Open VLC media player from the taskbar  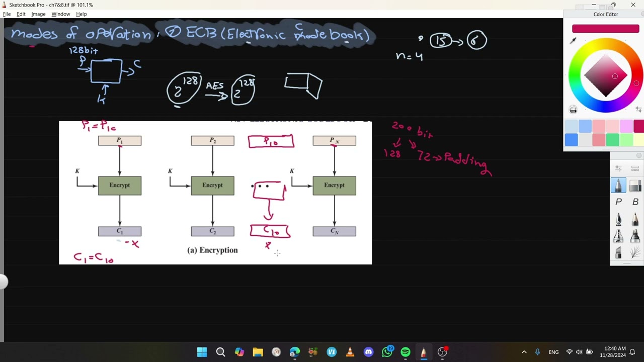(x=350, y=352)
